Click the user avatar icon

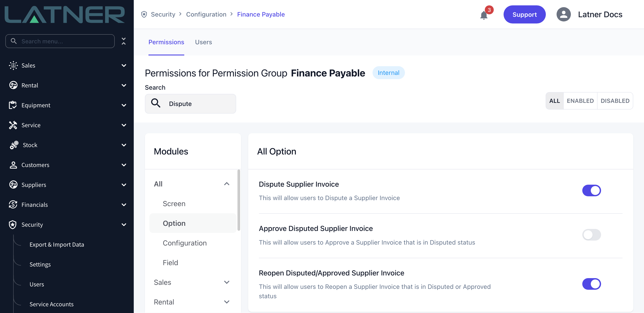563,15
